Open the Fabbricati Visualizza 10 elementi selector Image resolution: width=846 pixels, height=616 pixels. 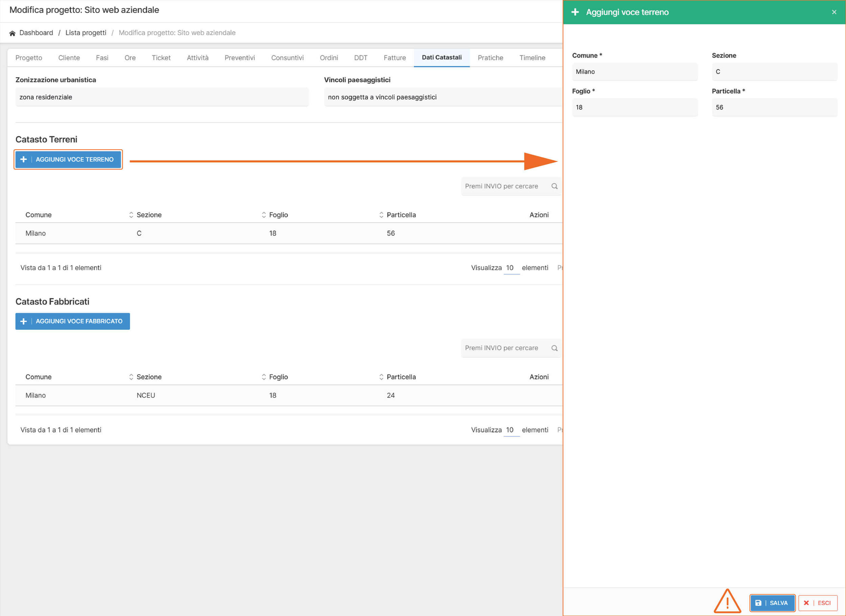(x=511, y=430)
